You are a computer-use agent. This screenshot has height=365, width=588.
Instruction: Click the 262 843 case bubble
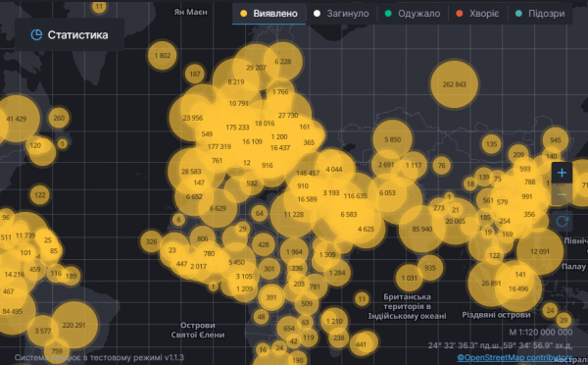(x=454, y=84)
